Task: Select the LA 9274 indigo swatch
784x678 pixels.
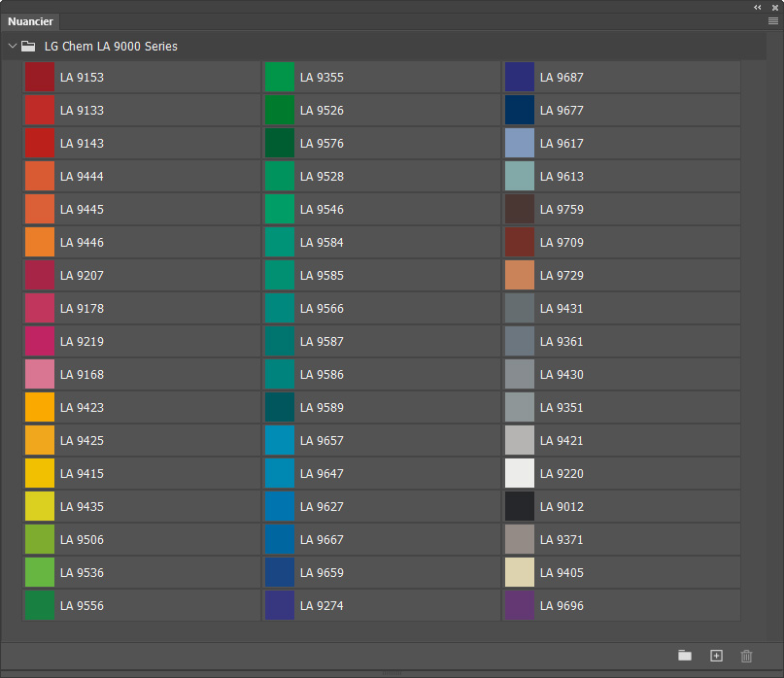Action: pos(280,605)
